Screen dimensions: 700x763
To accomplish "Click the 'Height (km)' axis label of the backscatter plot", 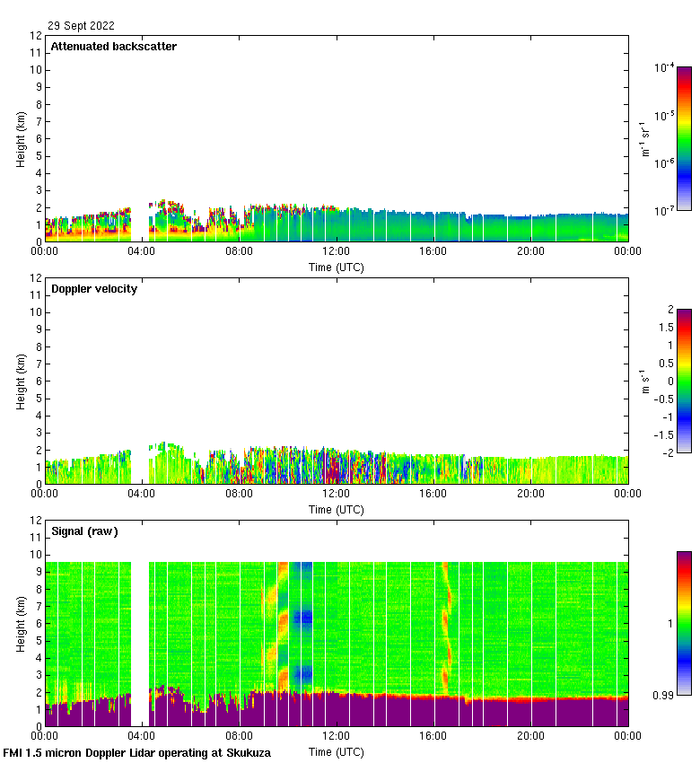I will tap(22, 139).
